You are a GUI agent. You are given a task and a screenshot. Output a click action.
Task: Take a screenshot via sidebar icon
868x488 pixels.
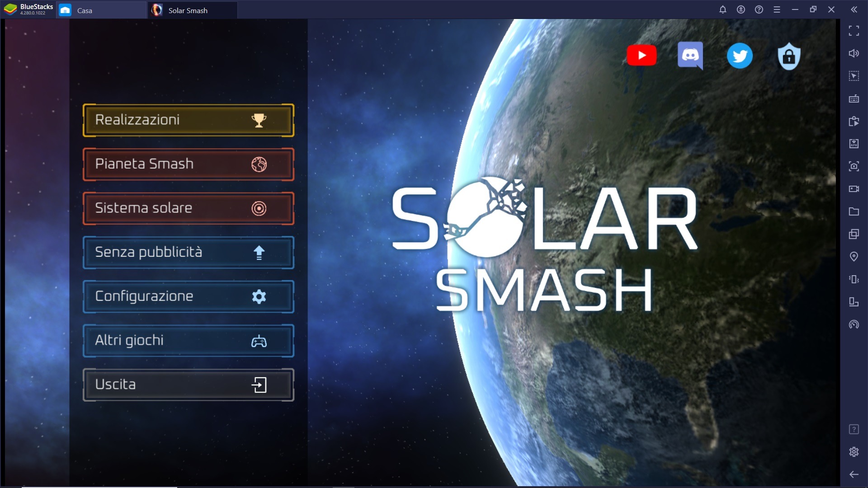click(854, 166)
